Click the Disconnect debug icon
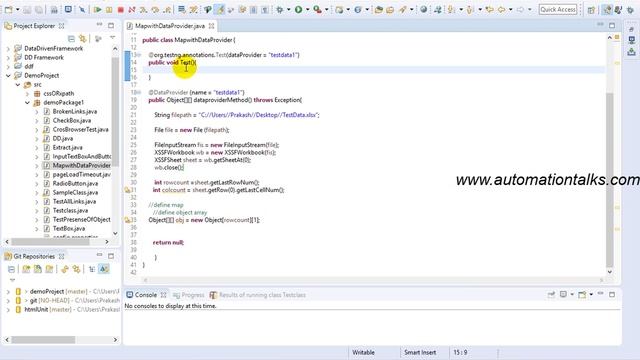 [132, 9]
